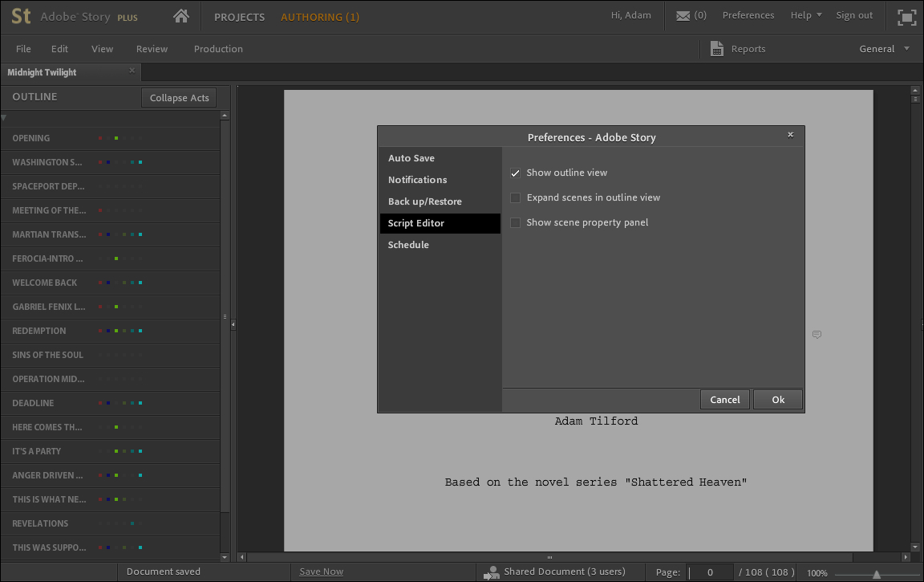
Task: Select FEROCIA-INTRO scene
Action: click(110, 258)
